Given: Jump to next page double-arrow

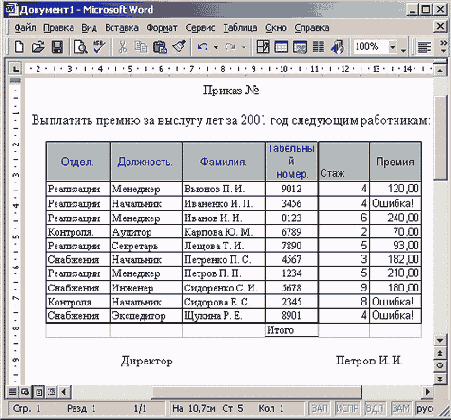Looking at the screenshot, I should [x=440, y=379].
